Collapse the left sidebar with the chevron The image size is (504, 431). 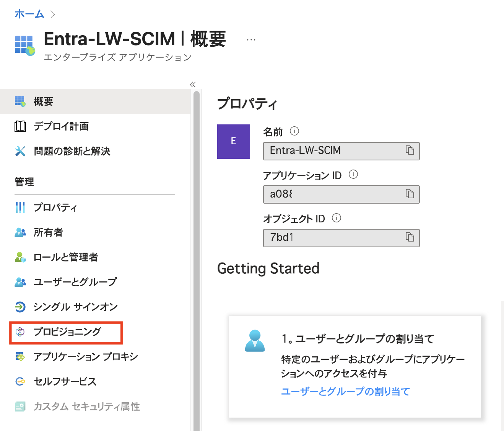pyautogui.click(x=193, y=85)
